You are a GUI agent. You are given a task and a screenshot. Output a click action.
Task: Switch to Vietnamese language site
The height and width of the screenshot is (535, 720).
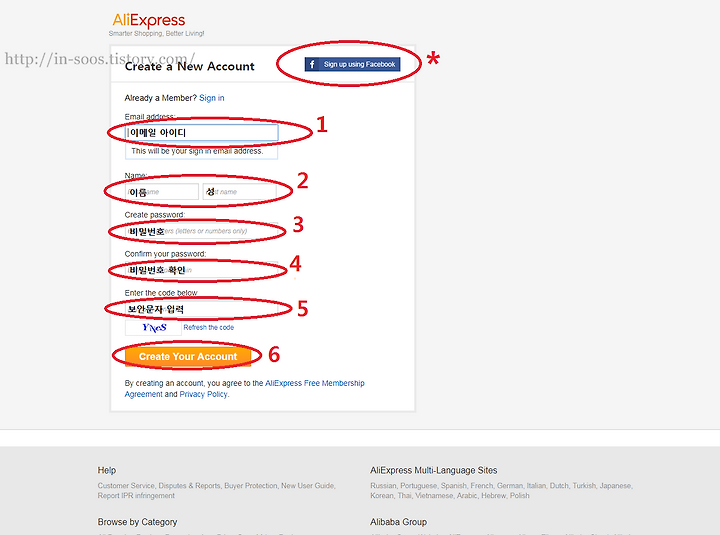point(433,496)
